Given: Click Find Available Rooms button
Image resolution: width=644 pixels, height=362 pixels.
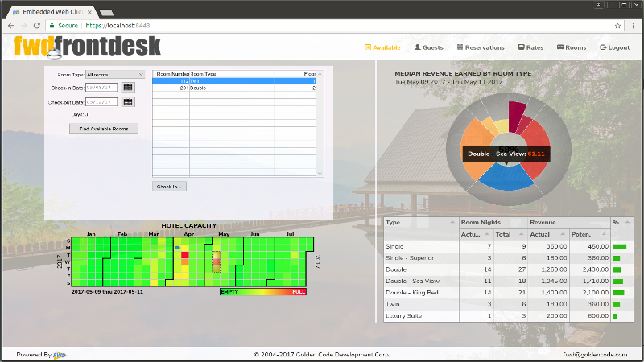Looking at the screenshot, I should (x=104, y=129).
